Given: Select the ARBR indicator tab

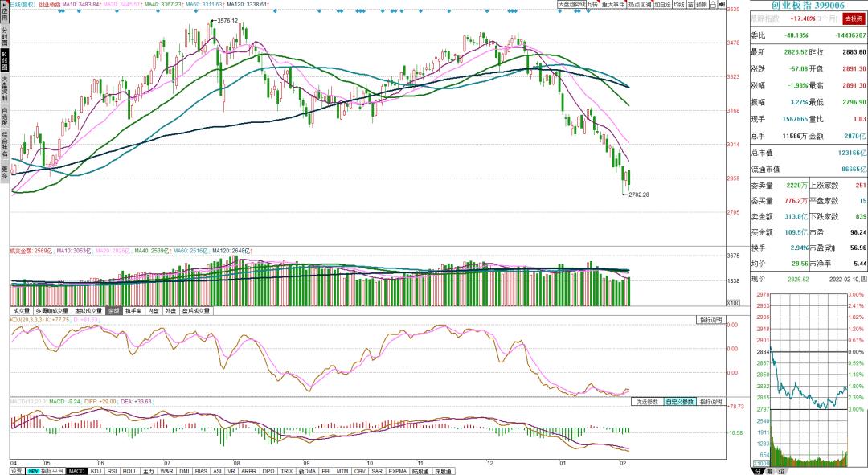Looking at the screenshot, I should click(x=249, y=471).
